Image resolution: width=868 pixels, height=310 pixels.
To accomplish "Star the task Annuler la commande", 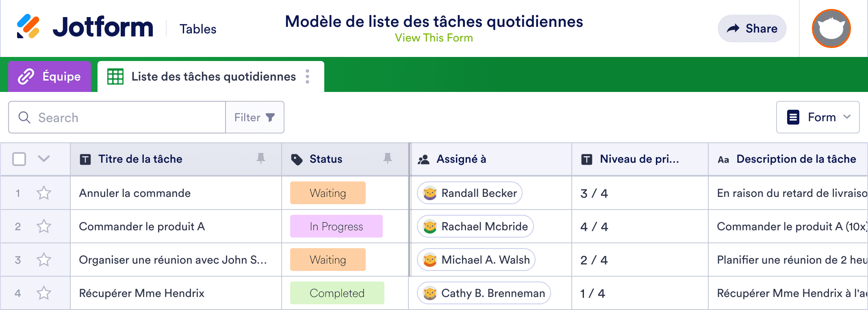I will point(43,193).
